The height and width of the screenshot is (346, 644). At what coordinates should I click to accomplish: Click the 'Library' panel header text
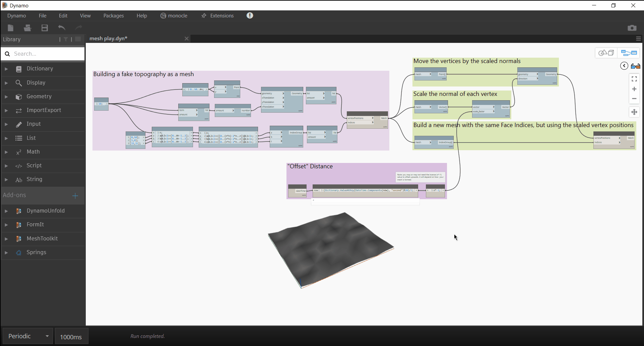(12, 39)
